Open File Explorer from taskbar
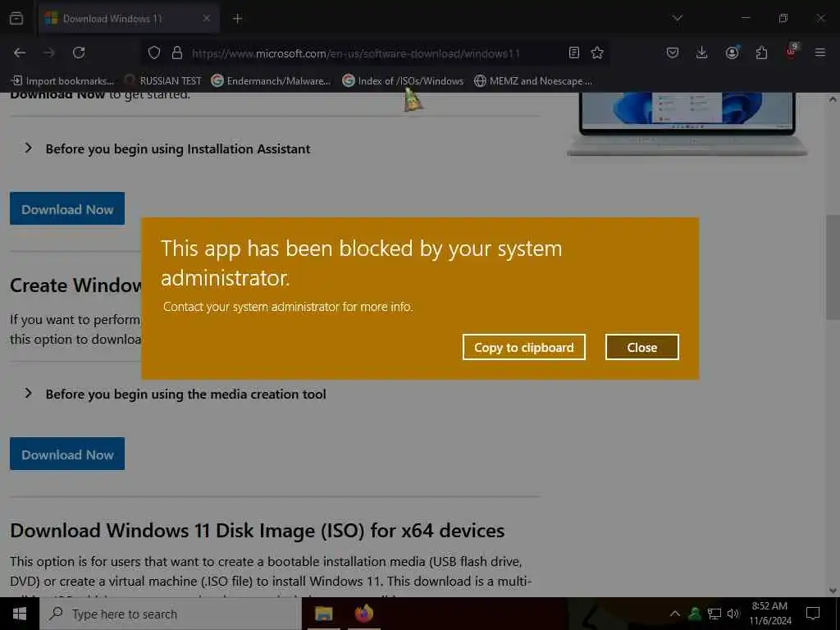840x630 pixels. [323, 614]
